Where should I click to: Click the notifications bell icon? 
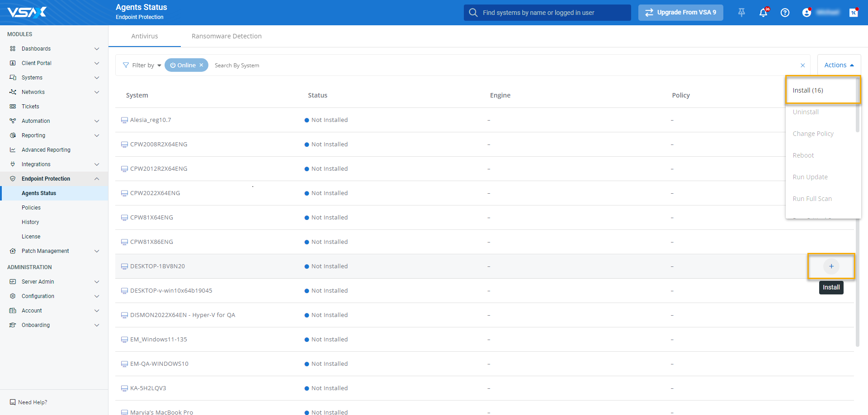point(763,13)
